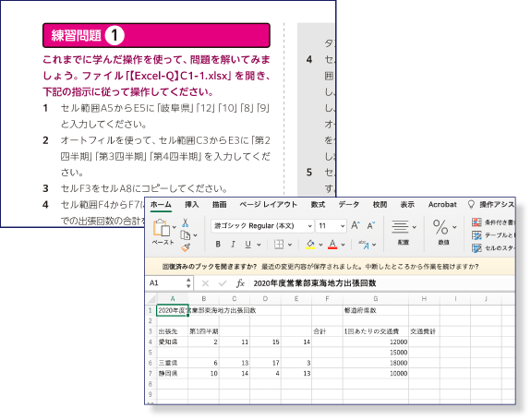Apply cell borders icon
Viewport: 531px width, 420px height.
click(x=279, y=244)
